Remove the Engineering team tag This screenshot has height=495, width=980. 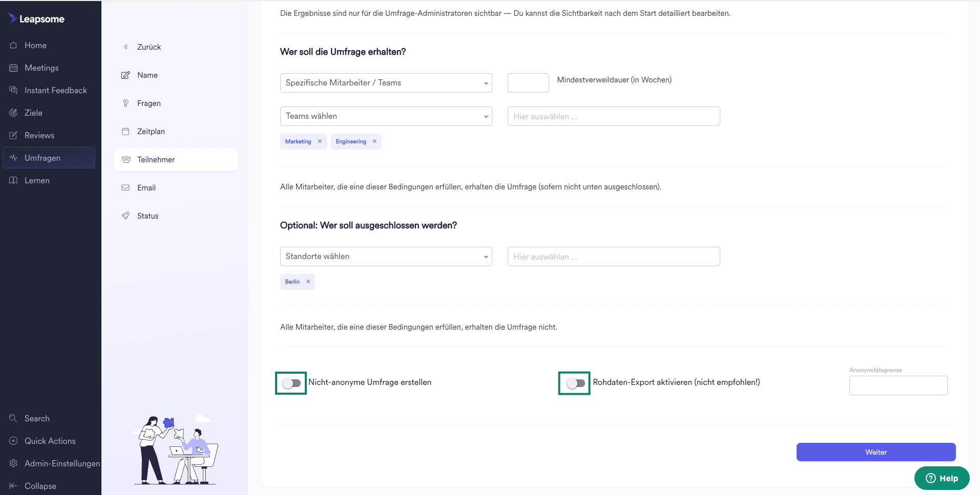tap(374, 141)
